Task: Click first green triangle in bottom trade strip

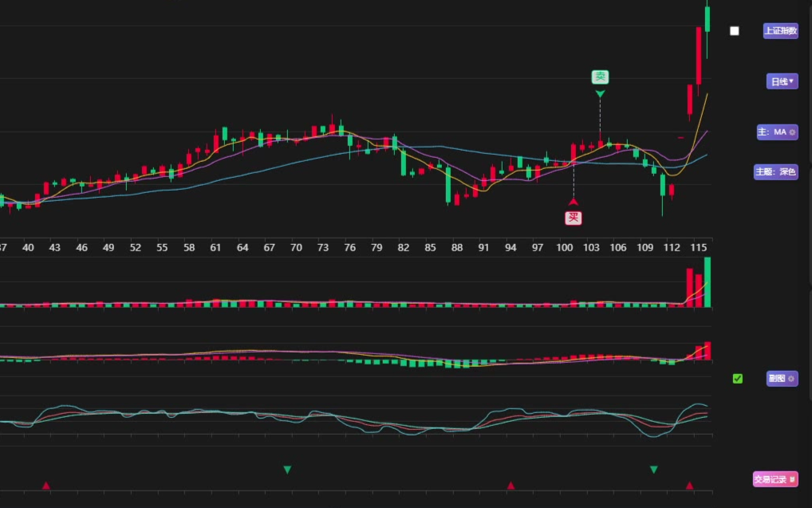Action: pyautogui.click(x=287, y=470)
